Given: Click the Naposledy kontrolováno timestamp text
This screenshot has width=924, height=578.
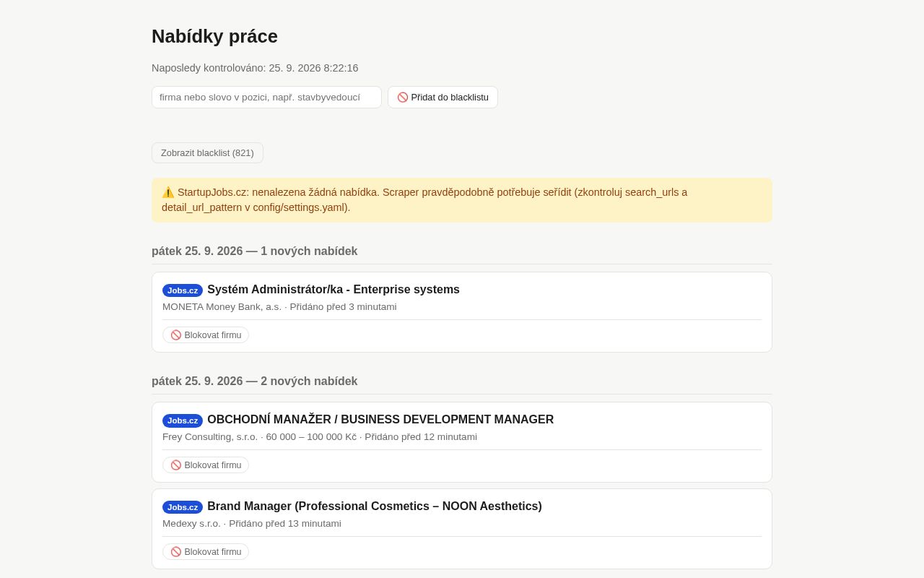Looking at the screenshot, I should click(x=255, y=68).
